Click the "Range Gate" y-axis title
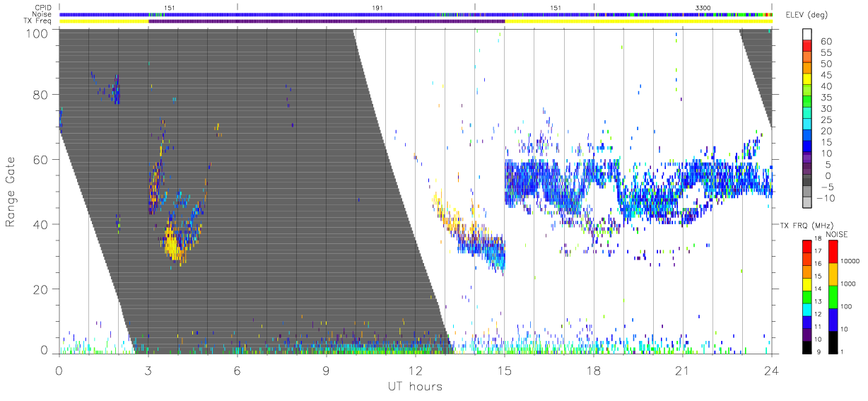 [x=11, y=192]
